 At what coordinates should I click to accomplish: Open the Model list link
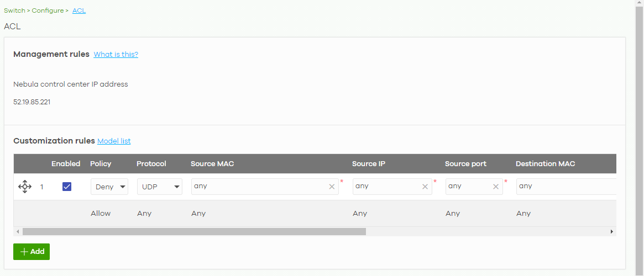(114, 141)
